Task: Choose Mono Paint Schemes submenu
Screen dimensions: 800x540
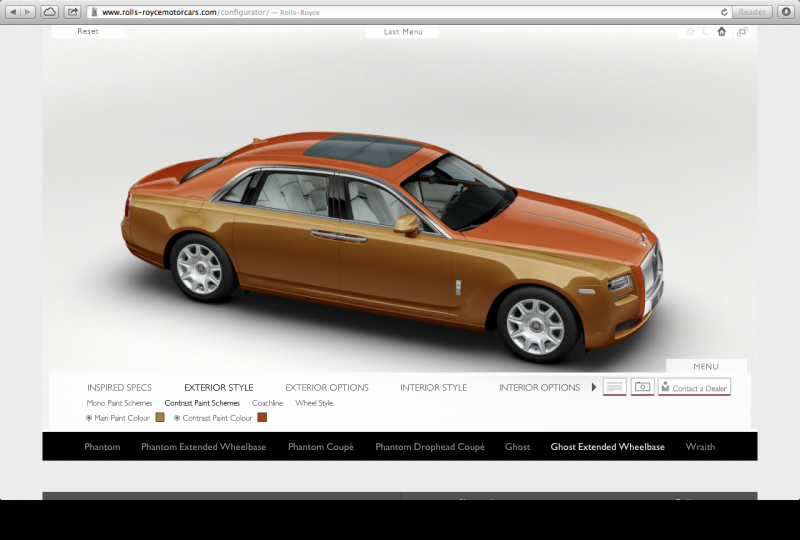Action: (119, 403)
